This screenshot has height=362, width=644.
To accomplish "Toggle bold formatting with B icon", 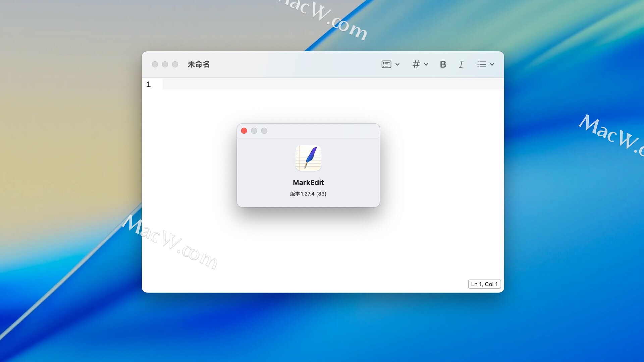I will click(443, 64).
